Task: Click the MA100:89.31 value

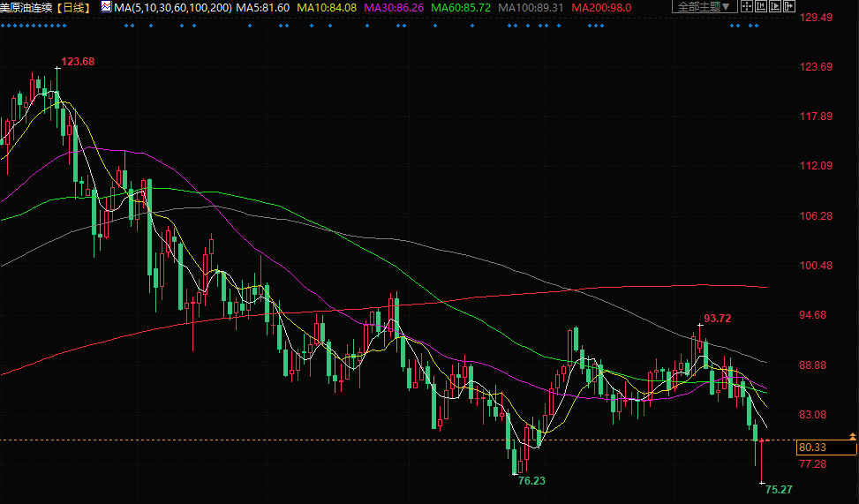Action: (531, 8)
